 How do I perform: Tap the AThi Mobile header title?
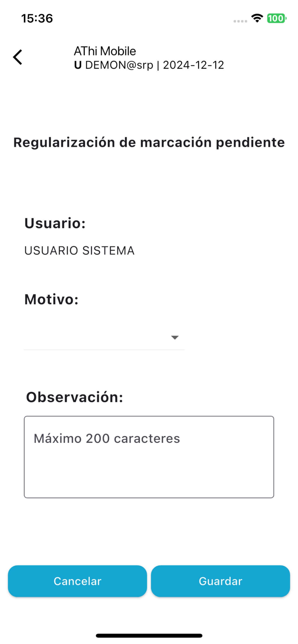pos(105,51)
